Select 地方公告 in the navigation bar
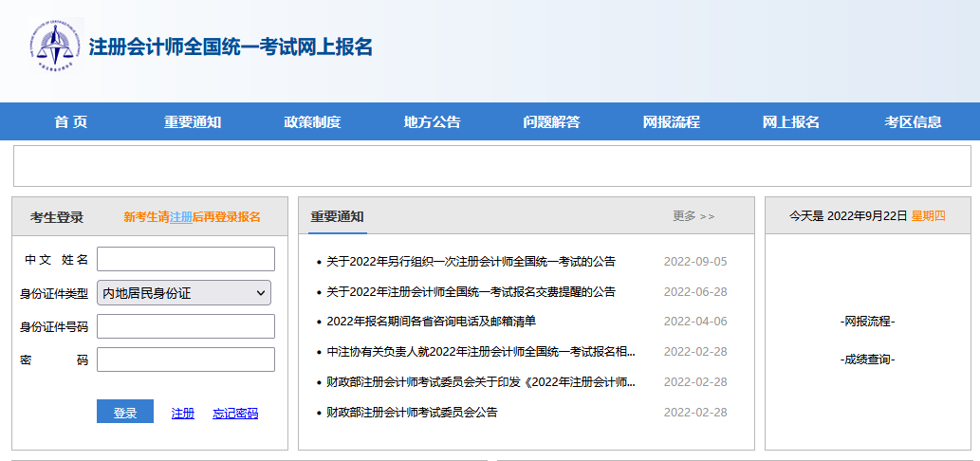The width and height of the screenshot is (980, 461). pyautogui.click(x=433, y=121)
